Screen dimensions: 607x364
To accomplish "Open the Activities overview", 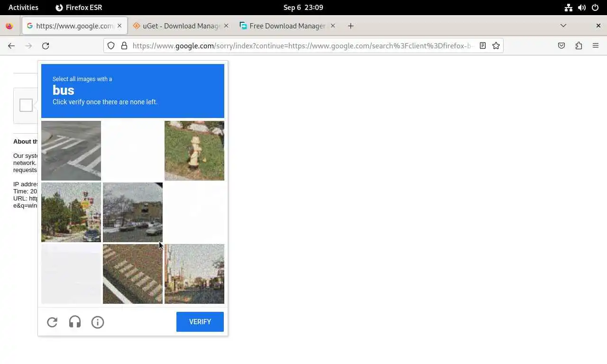I will [23, 7].
